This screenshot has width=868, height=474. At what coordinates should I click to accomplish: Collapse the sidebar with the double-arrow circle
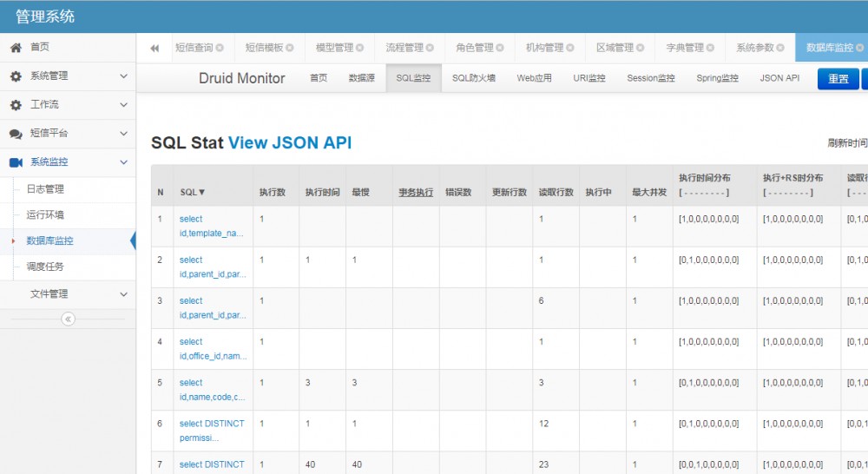pos(68,319)
